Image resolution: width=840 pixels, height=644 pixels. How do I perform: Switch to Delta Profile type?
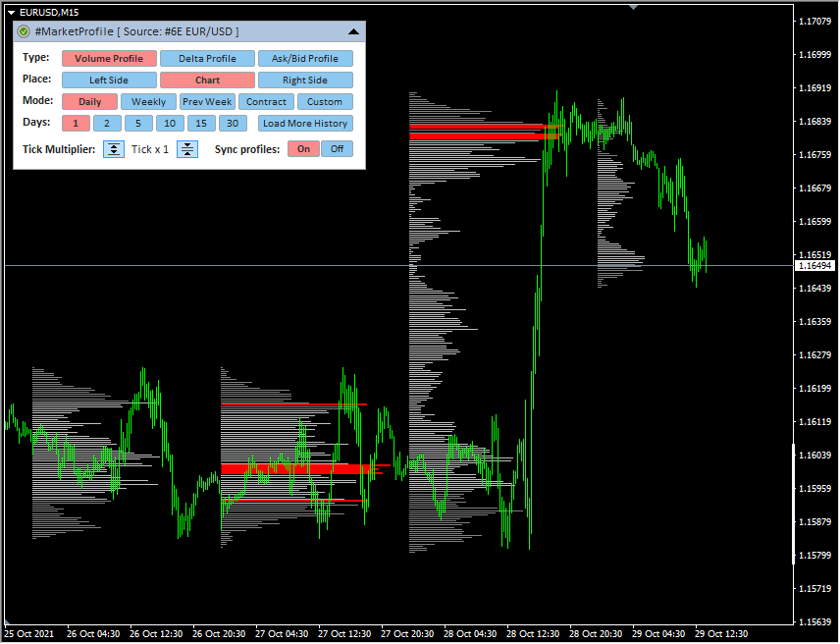pyautogui.click(x=207, y=59)
